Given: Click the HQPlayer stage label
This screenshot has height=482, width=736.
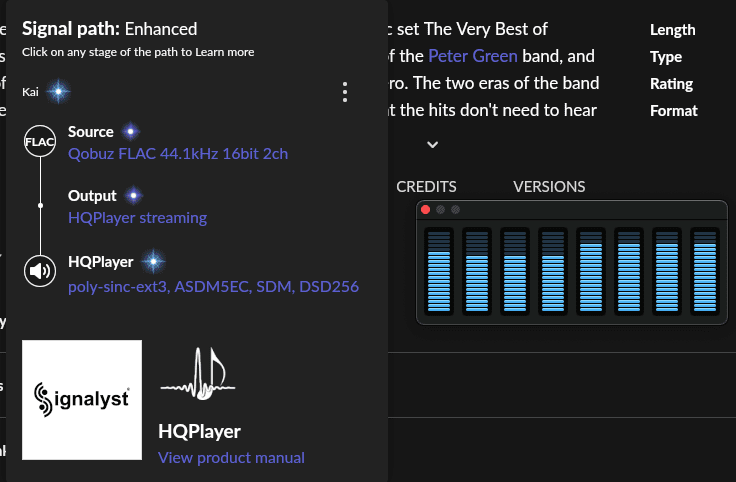Looking at the screenshot, I should (100, 262).
